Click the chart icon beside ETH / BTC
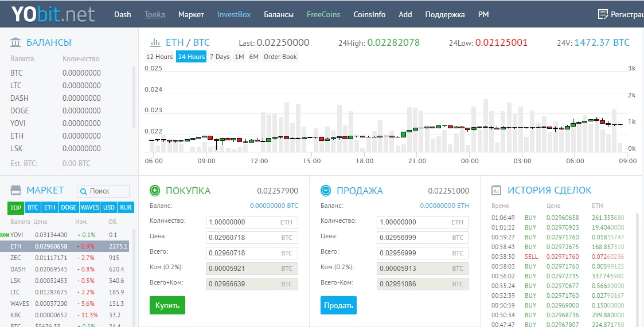The width and height of the screenshot is (644, 327). tap(155, 42)
